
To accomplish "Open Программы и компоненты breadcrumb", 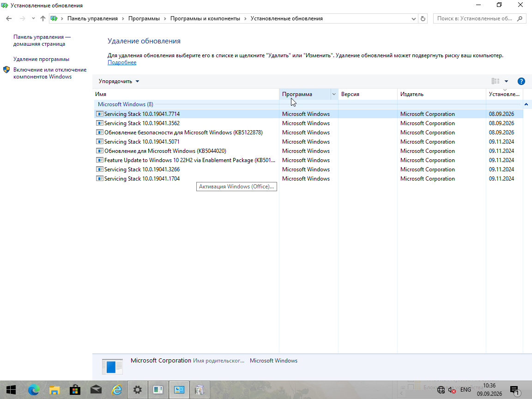I will click(x=205, y=18).
